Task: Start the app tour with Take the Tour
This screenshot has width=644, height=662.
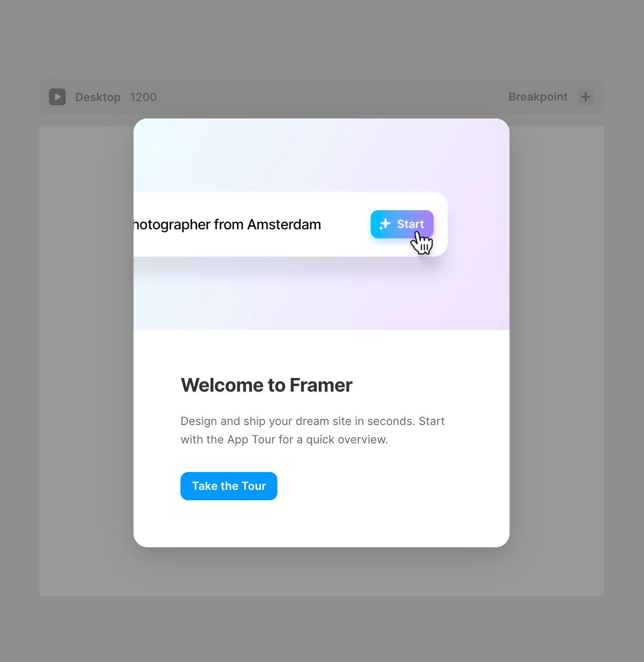Action: (229, 486)
